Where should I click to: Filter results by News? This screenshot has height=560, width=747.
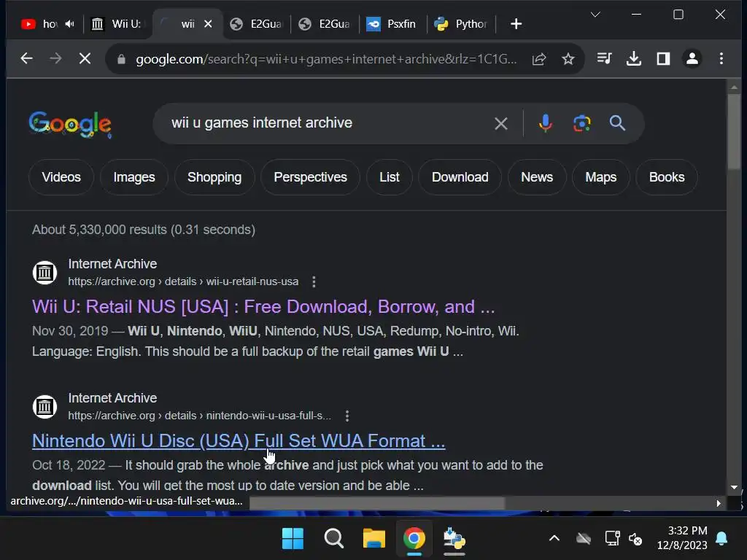point(537,177)
